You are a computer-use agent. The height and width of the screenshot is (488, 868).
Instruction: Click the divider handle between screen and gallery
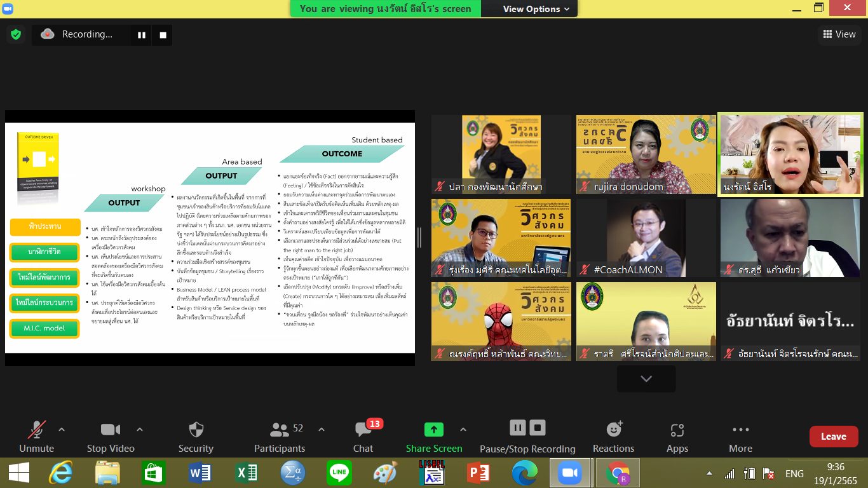coord(419,238)
